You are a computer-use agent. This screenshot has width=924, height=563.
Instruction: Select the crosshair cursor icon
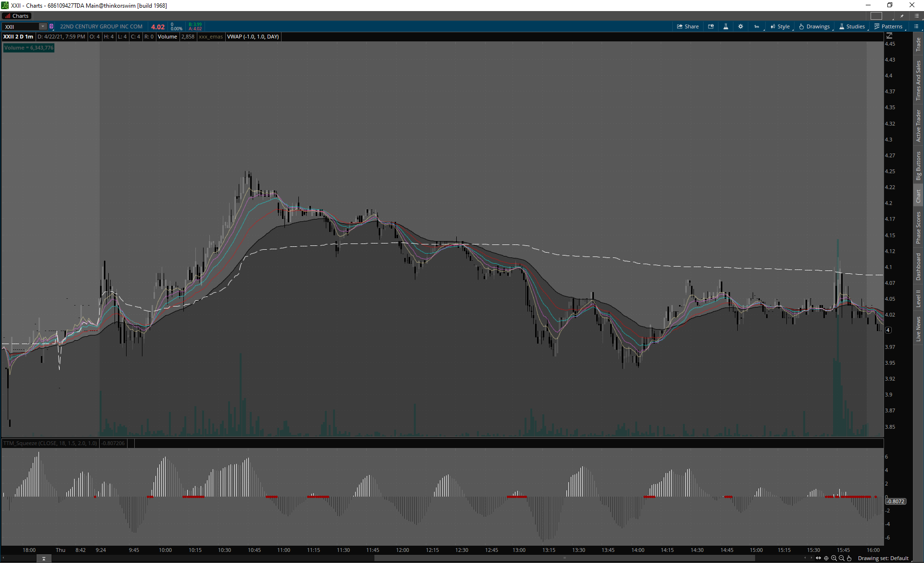coord(826,558)
